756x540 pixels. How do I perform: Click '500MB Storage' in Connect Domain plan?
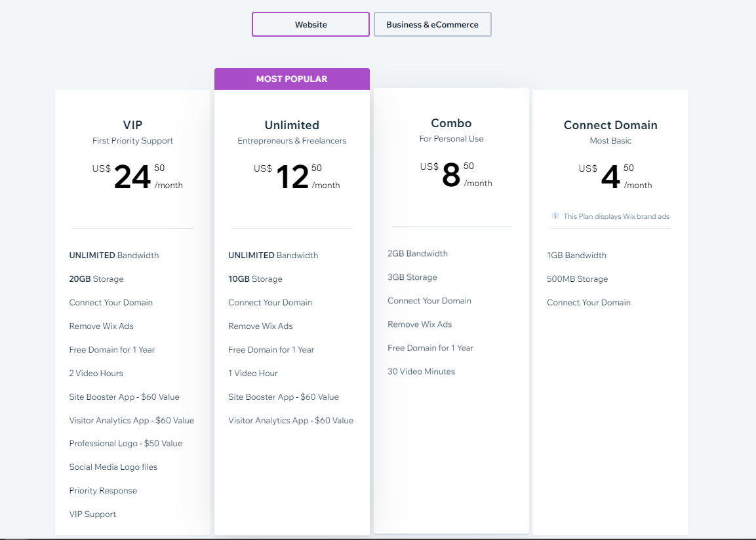tap(577, 279)
